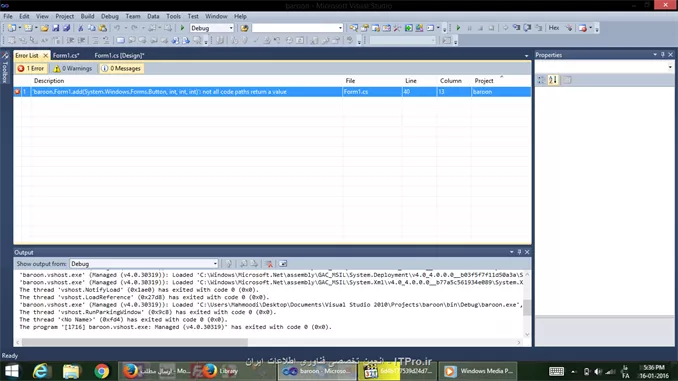Open the Properties object selector dropdown

pyautogui.click(x=670, y=67)
